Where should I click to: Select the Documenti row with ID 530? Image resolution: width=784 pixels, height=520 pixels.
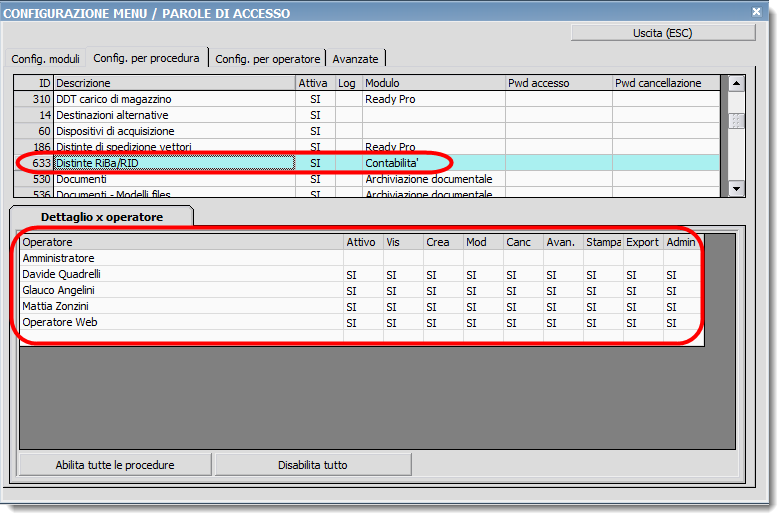366,179
